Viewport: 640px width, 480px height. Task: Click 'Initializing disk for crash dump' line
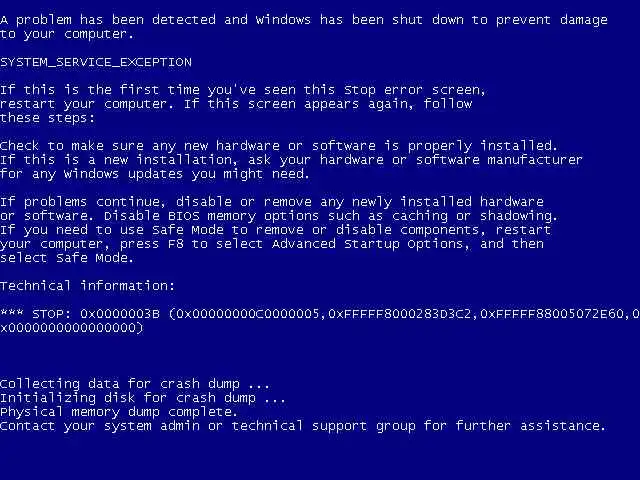click(x=143, y=398)
